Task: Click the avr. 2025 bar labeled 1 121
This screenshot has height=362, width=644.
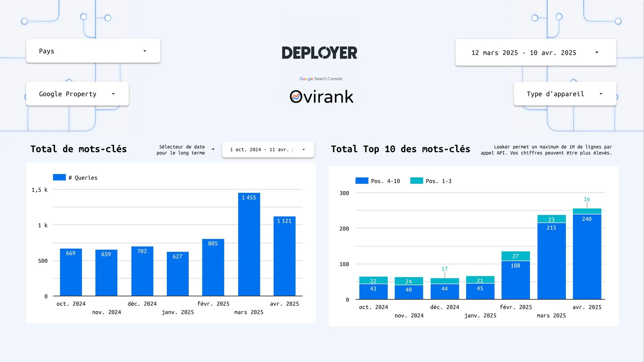Action: coord(284,256)
